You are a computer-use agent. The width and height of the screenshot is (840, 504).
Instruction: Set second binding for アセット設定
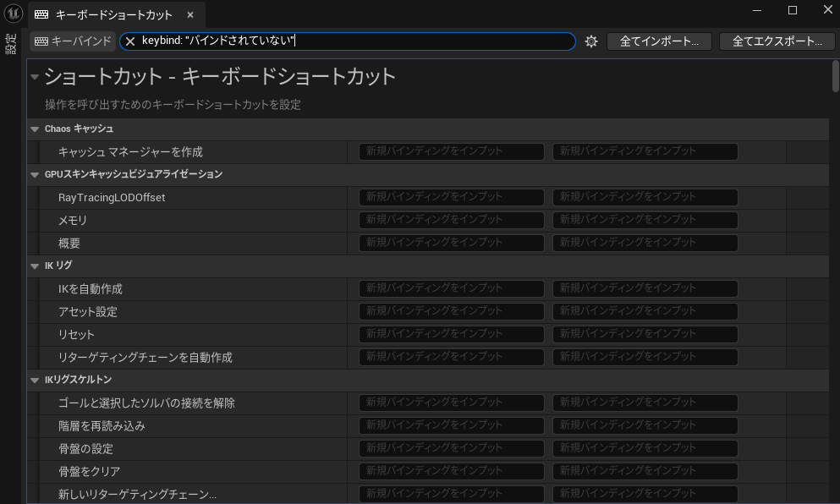(x=645, y=312)
